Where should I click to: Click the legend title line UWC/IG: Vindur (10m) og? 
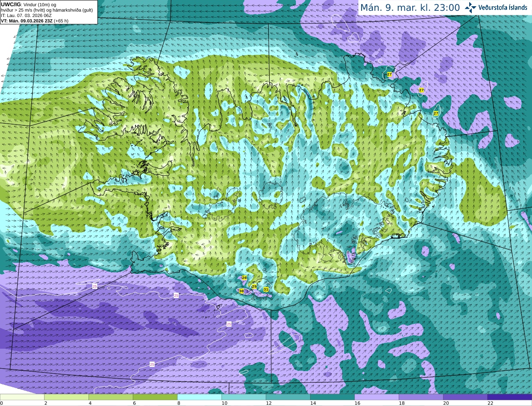pyautogui.click(x=29, y=5)
